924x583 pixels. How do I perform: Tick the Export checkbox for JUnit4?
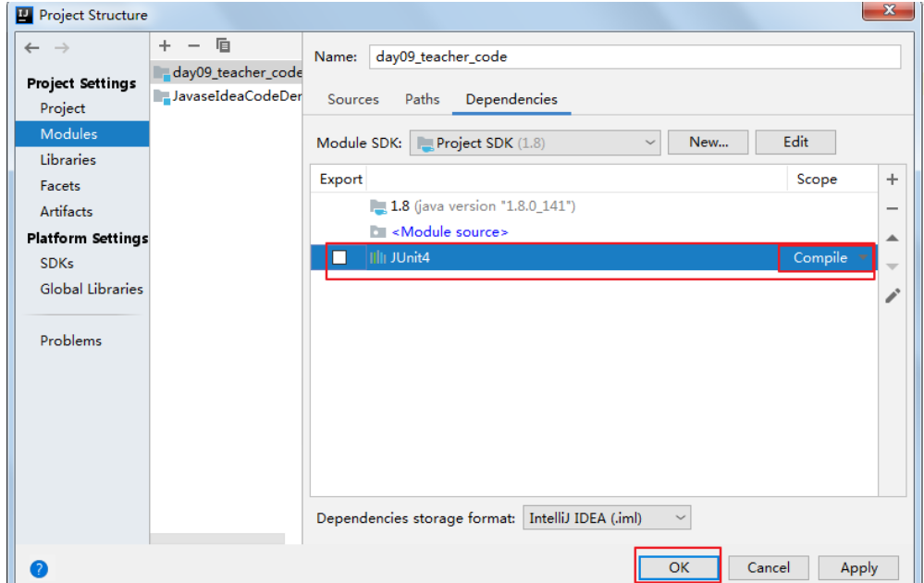pos(339,257)
